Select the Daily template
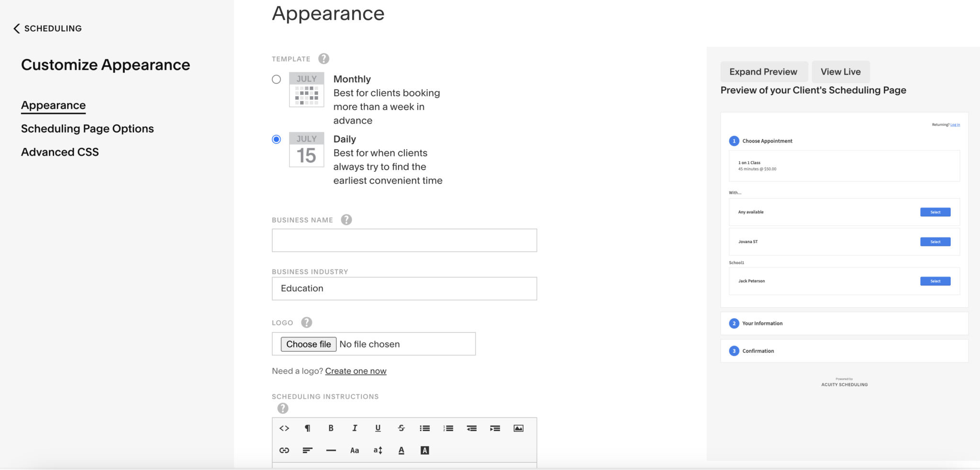This screenshot has height=470, width=980. [276, 139]
